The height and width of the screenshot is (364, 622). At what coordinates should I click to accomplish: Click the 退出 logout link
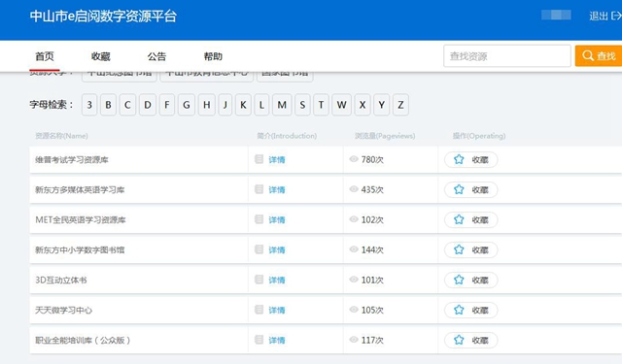pyautogui.click(x=599, y=16)
